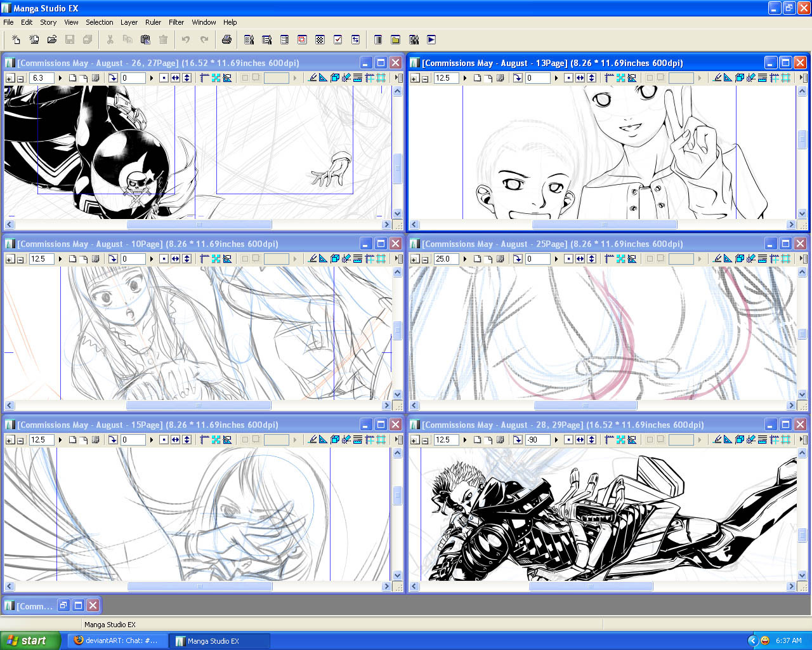Click angle field showing -90 in 28, 29Page window

tap(538, 440)
